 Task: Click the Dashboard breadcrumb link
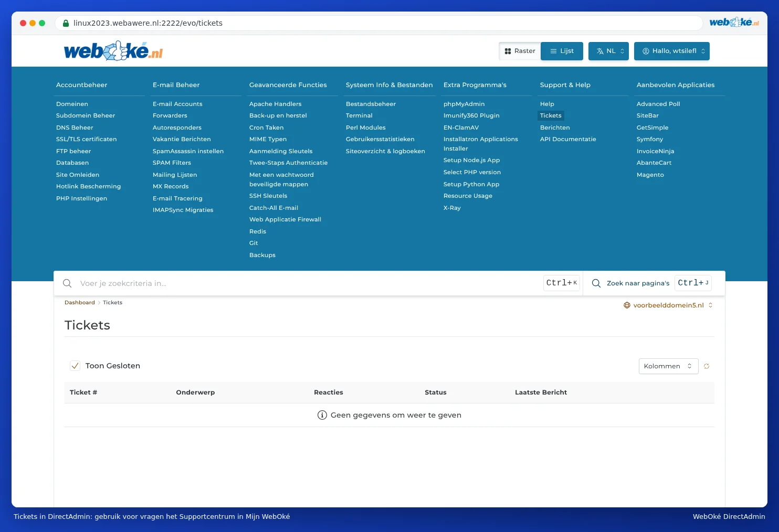tap(80, 303)
